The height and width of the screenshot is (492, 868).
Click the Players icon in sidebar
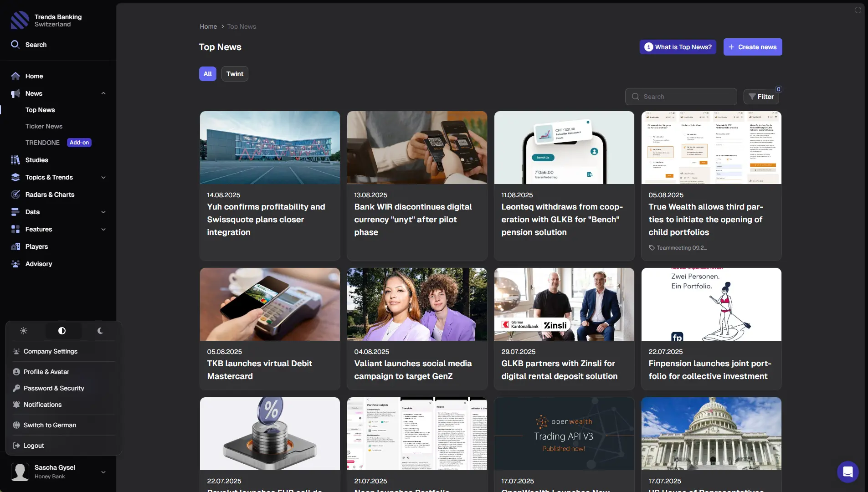15,246
